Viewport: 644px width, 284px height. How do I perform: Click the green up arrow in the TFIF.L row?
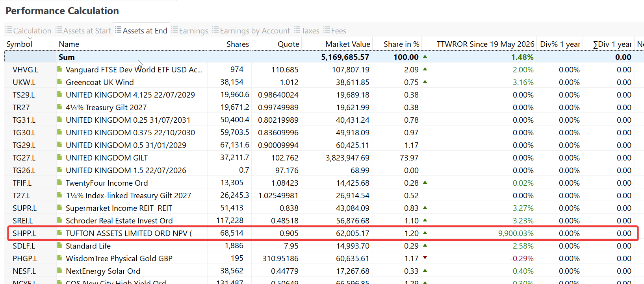point(425,183)
